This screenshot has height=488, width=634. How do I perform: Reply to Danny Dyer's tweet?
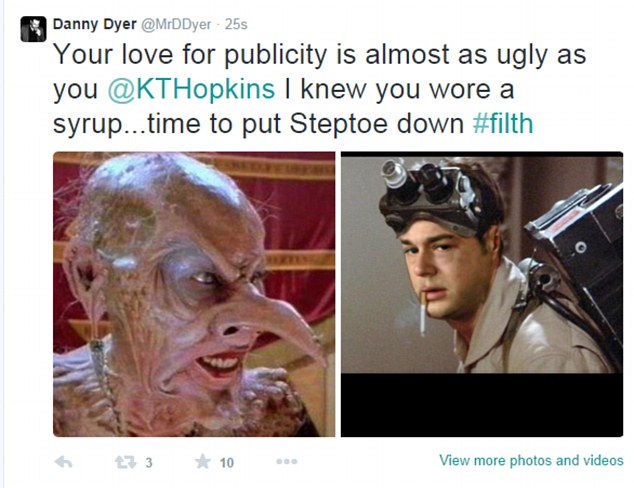tap(63, 462)
